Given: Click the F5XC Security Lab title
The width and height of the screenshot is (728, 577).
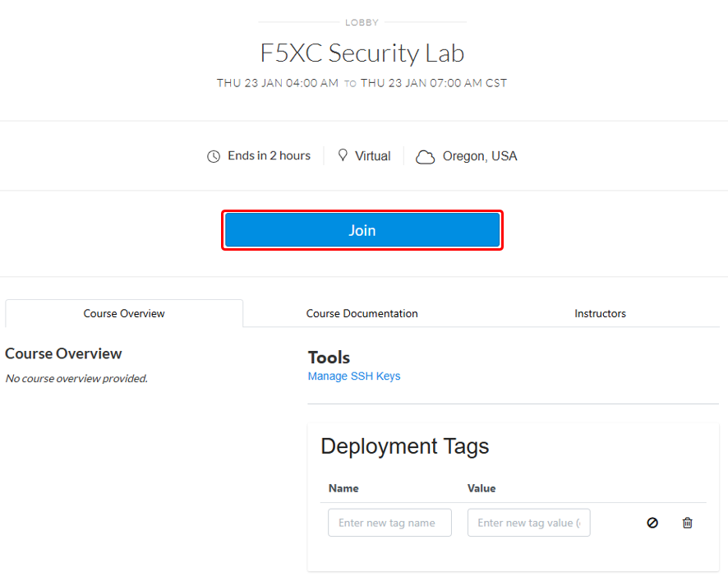Looking at the screenshot, I should pyautogui.click(x=362, y=53).
